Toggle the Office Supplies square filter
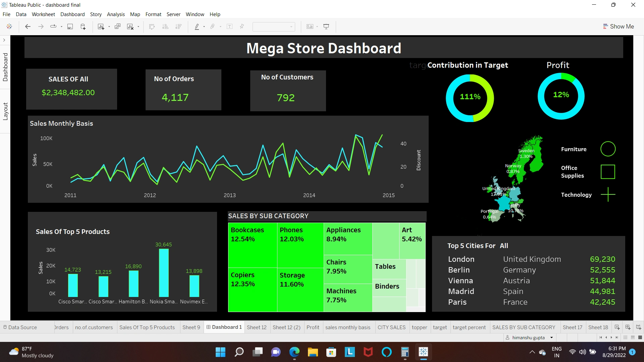 tap(608, 172)
